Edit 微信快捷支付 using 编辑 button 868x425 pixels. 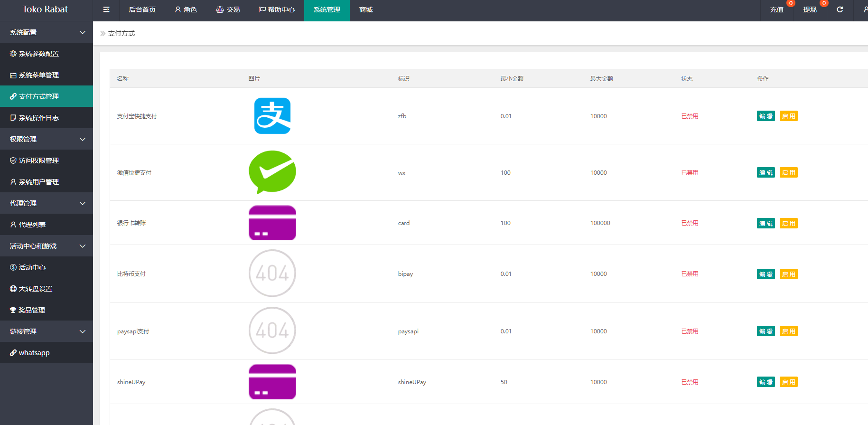765,173
